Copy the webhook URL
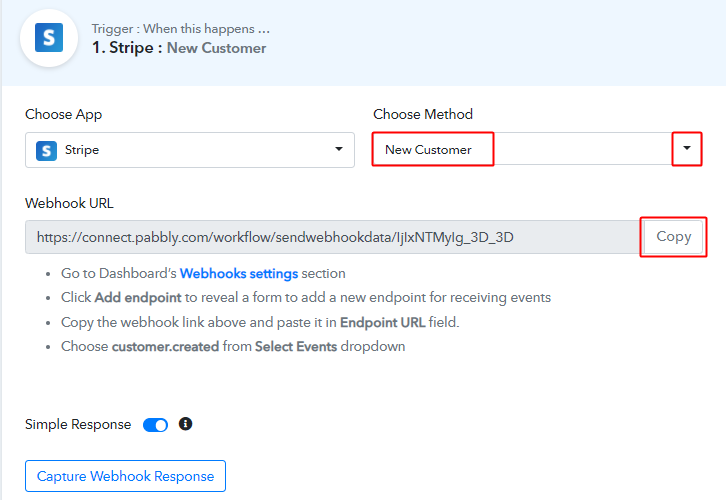This screenshot has width=726, height=500. point(673,237)
